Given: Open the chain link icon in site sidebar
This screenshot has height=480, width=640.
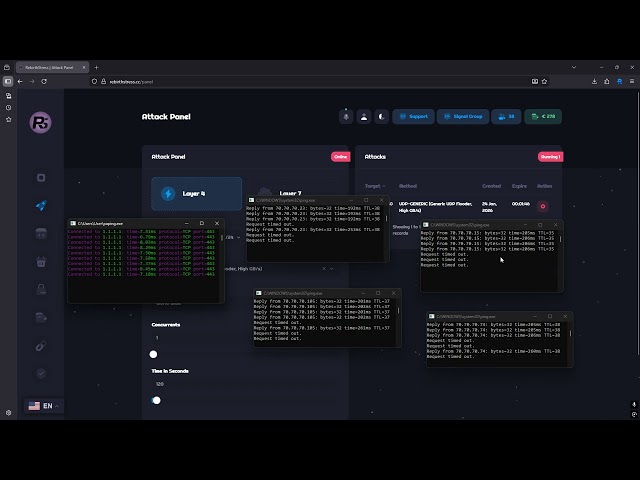Looking at the screenshot, I should tap(41, 346).
